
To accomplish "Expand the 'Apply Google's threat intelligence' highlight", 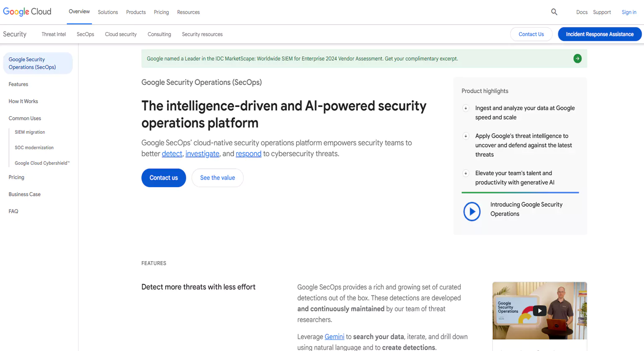I will (x=465, y=136).
